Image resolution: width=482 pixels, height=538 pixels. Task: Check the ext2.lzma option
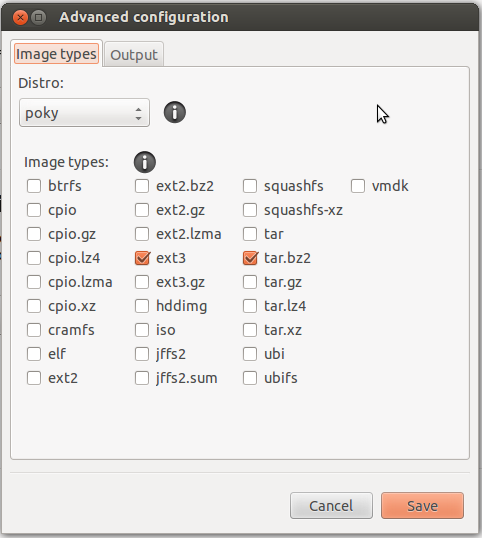click(142, 234)
